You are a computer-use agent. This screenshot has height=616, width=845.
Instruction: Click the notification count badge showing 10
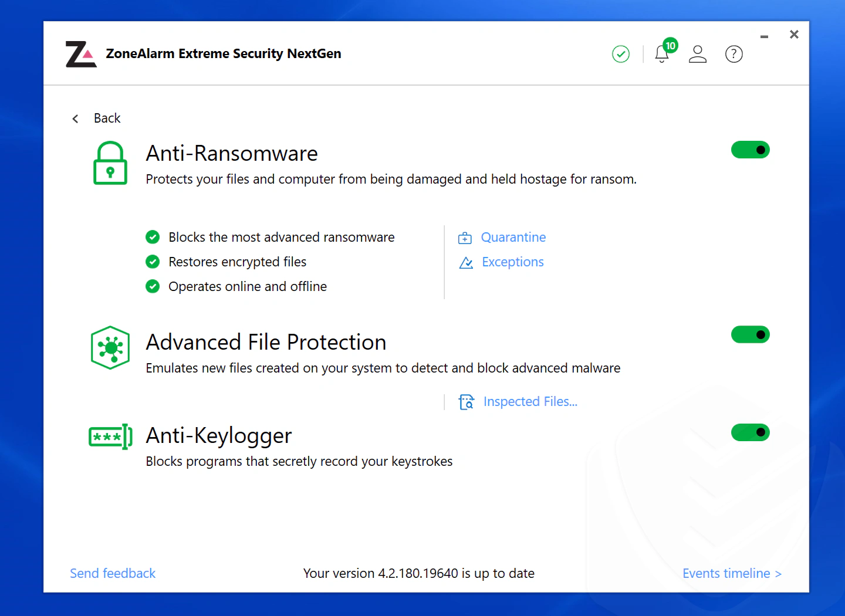point(671,45)
